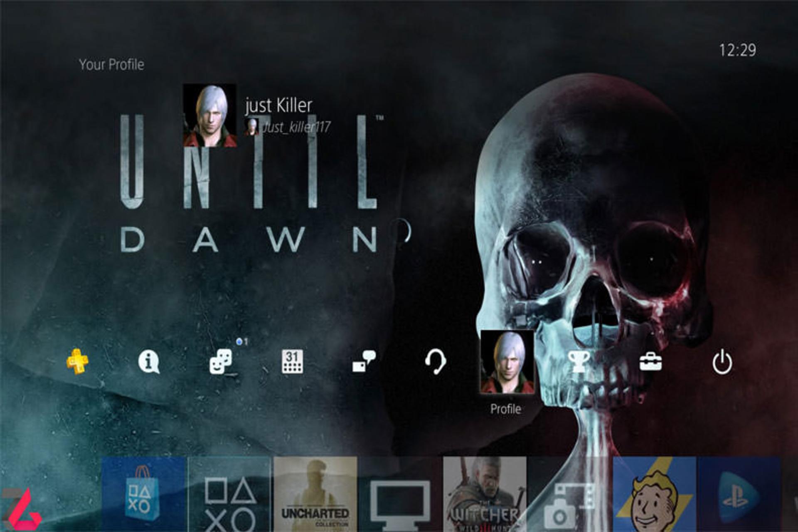Viewport: 798px width, 532px height.
Task: Click the "Your Profile" heading text
Action: (111, 65)
